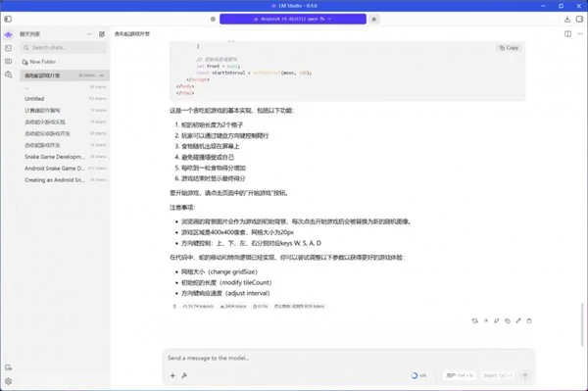Select the Android Snake Game D... chat
588x391 pixels.
65,169
